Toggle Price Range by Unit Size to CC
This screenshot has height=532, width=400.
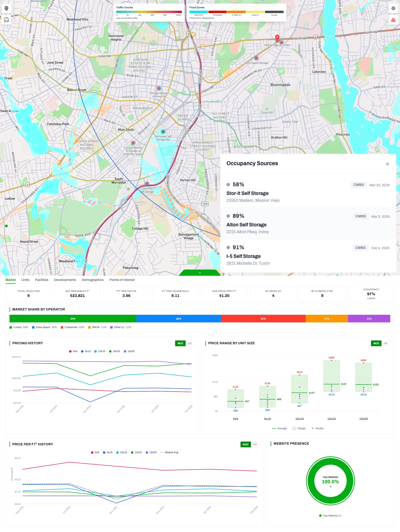pyautogui.click(x=386, y=343)
